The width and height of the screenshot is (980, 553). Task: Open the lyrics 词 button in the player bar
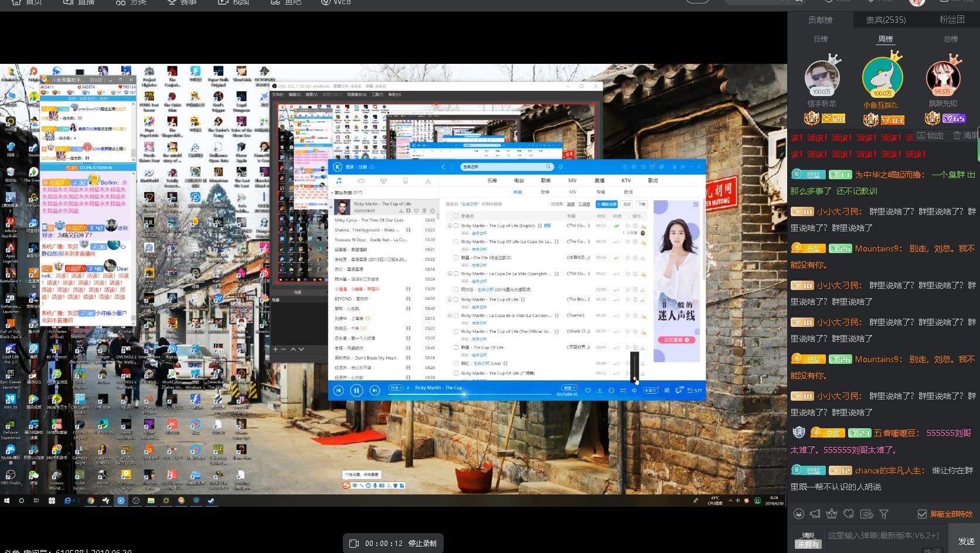point(666,390)
